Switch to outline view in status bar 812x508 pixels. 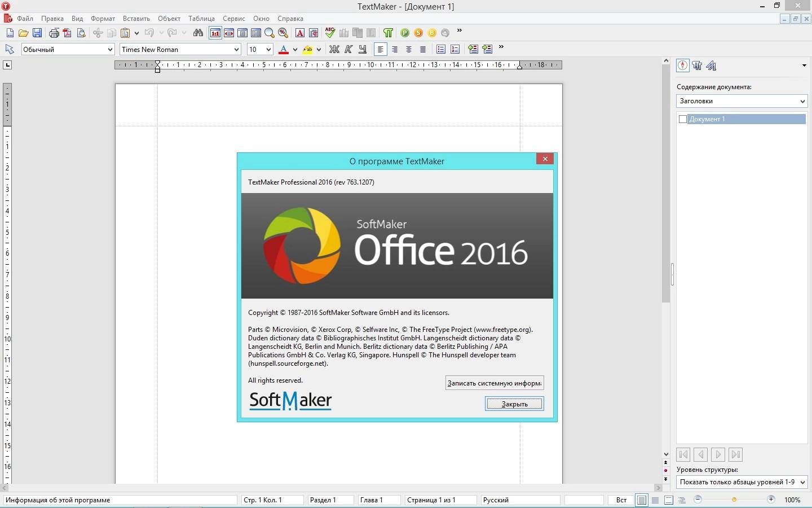point(682,500)
